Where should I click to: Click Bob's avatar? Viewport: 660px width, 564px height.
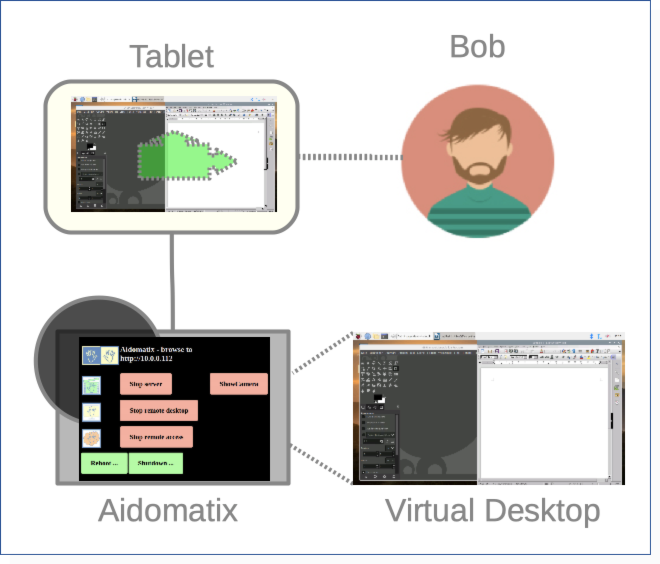pyautogui.click(x=478, y=162)
